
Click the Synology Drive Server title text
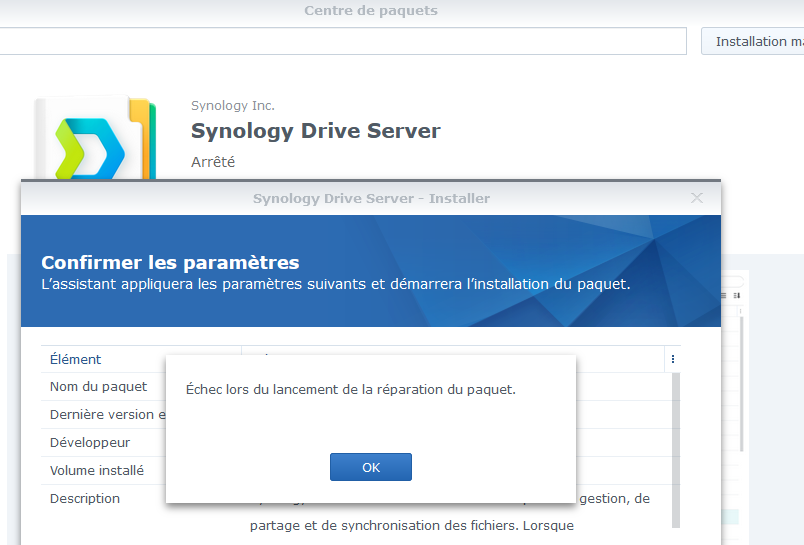tap(315, 131)
